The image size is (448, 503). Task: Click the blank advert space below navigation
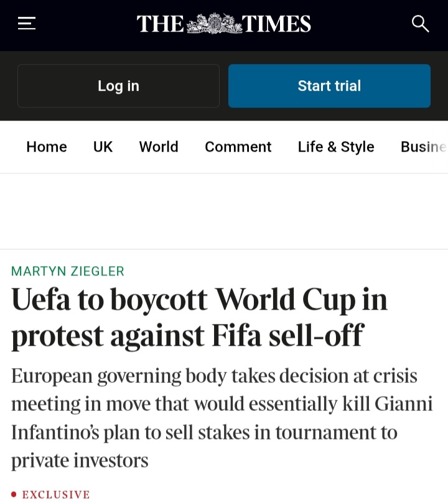[224, 211]
